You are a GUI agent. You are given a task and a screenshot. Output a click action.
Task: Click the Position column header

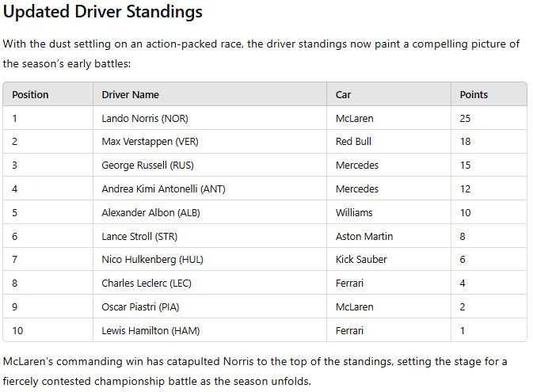[x=30, y=94]
